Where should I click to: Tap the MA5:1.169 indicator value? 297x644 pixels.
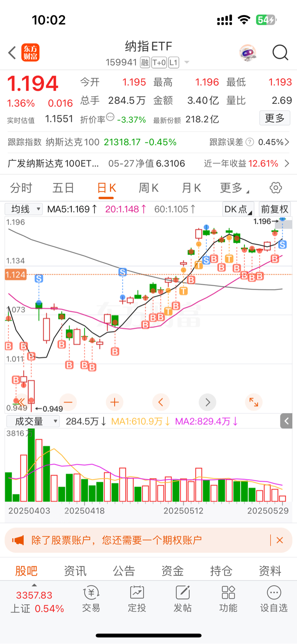(x=72, y=209)
